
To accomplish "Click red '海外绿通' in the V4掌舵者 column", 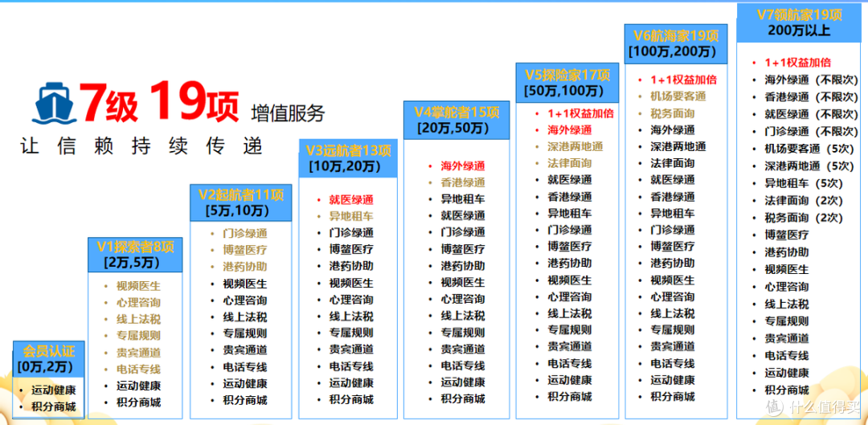I will point(463,166).
